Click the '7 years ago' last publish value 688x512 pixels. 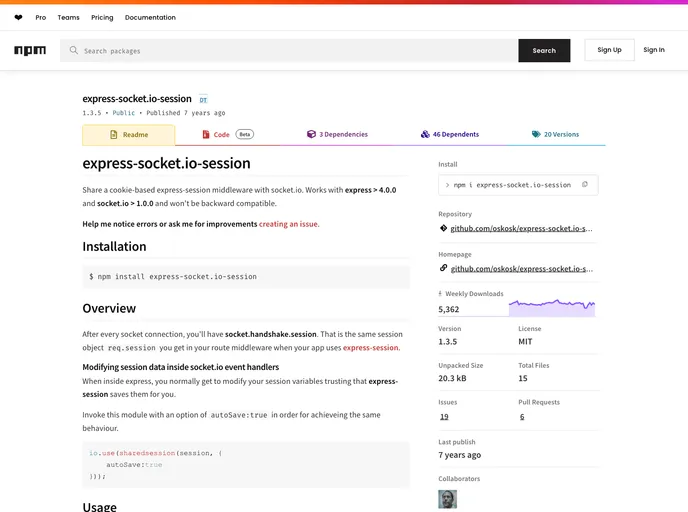[459, 455]
